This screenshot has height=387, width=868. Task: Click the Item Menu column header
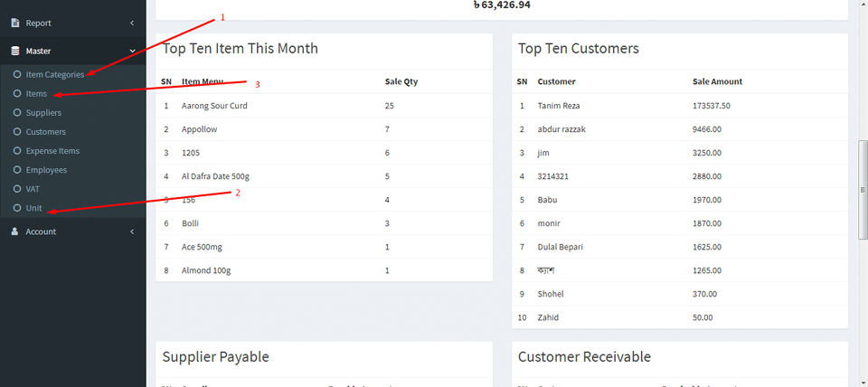[202, 81]
